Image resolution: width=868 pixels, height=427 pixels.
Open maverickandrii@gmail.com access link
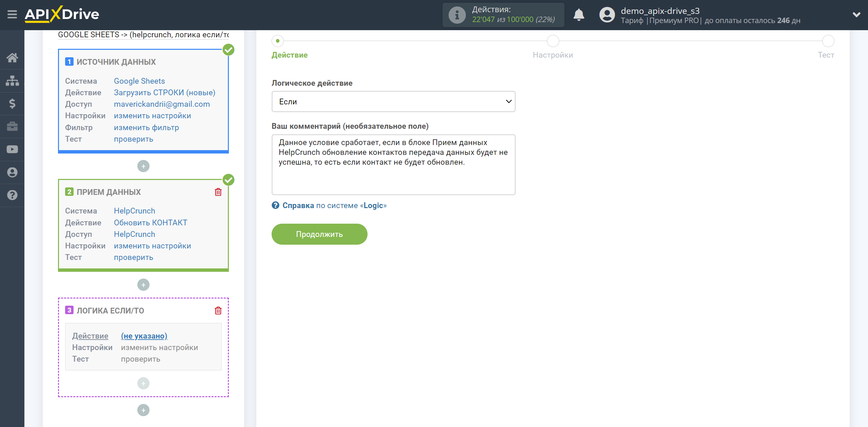click(x=162, y=104)
